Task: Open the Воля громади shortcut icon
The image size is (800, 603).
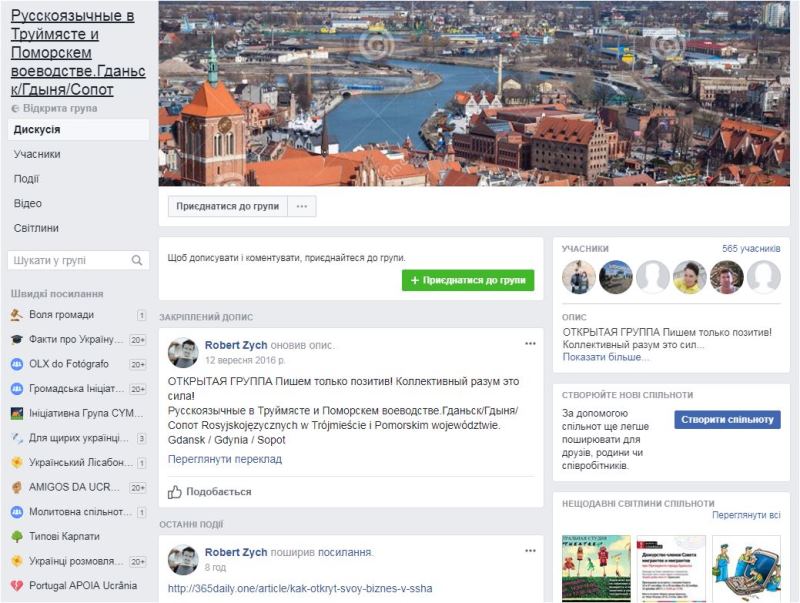Action: tap(17, 315)
